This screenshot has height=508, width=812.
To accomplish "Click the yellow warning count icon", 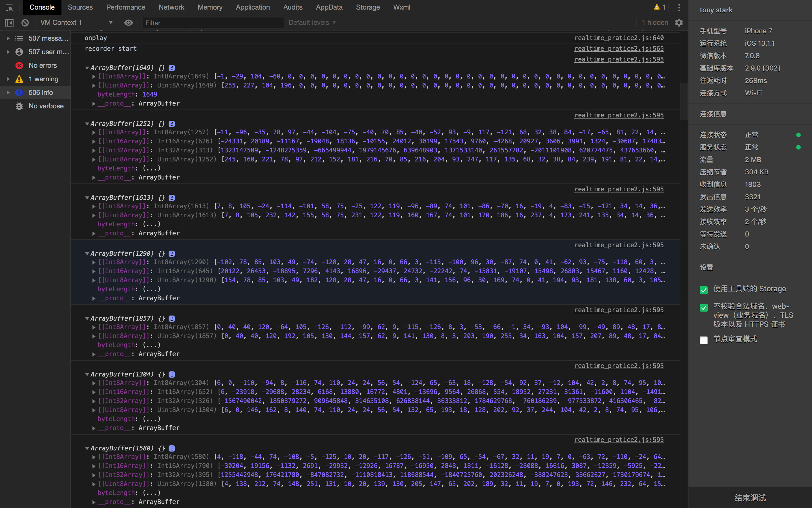I will point(657,7).
